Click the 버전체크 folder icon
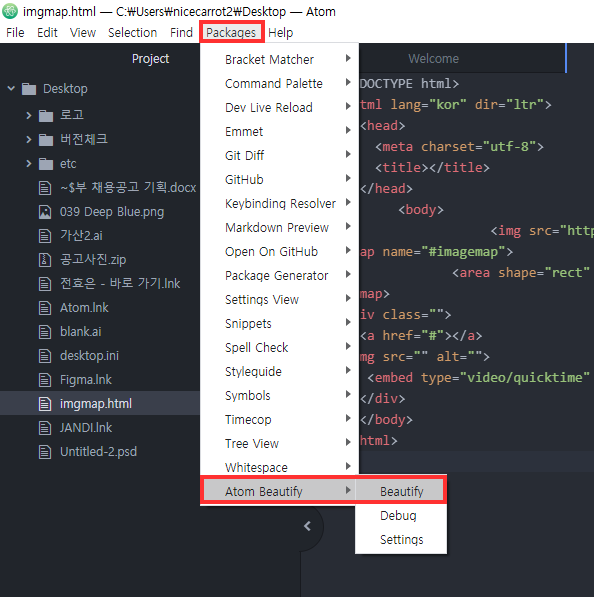594x597 pixels. pyautogui.click(x=46, y=140)
